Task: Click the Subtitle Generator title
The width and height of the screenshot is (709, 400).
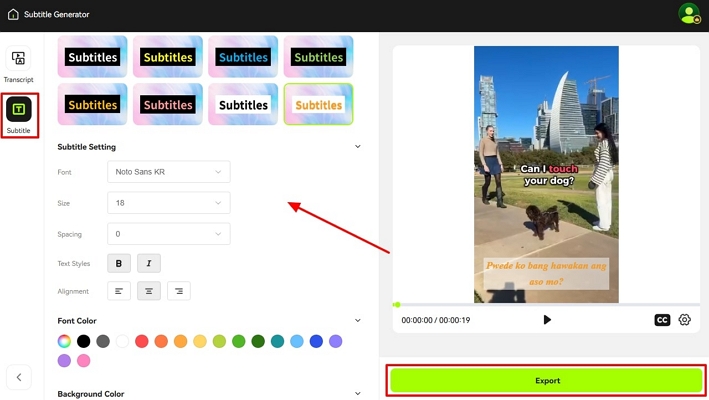Action: coord(57,14)
